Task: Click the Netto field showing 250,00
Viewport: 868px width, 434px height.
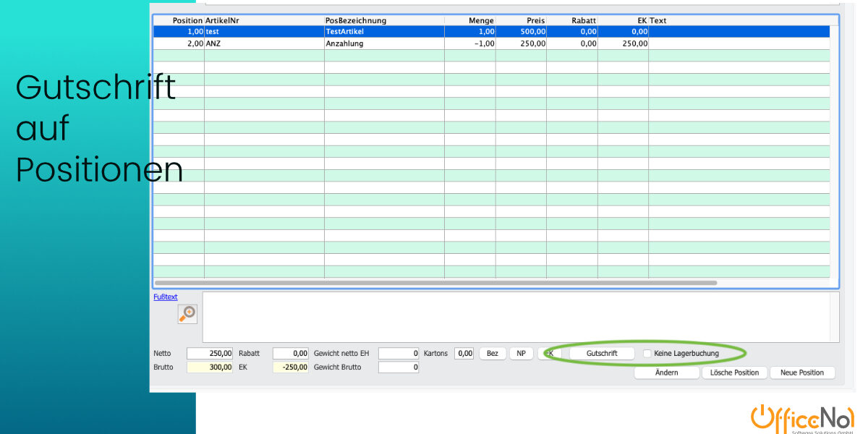Action: [x=210, y=354]
